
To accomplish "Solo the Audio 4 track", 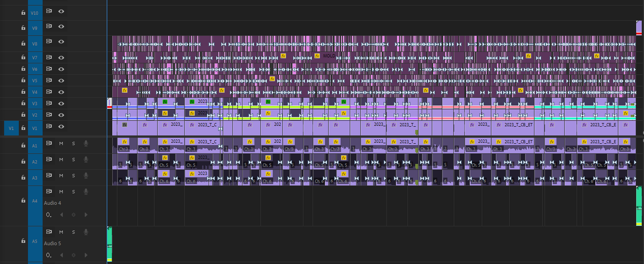I will [x=74, y=191].
